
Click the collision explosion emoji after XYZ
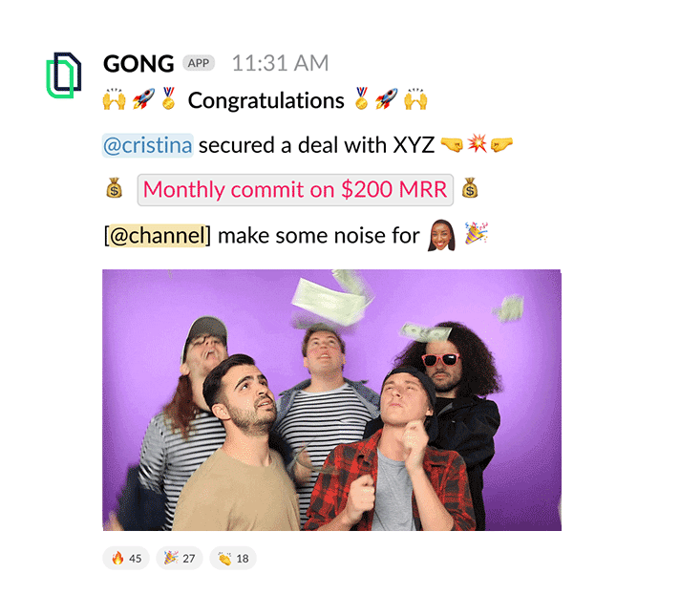click(477, 143)
